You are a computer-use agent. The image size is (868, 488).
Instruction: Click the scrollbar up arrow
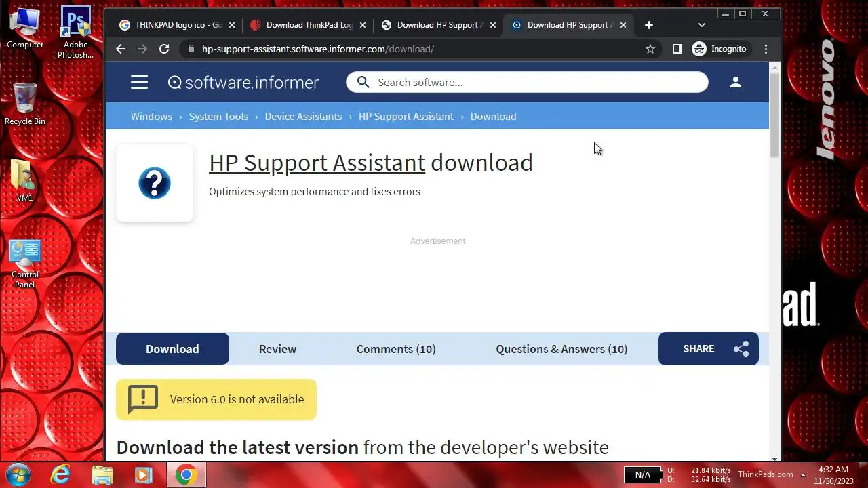click(775, 66)
